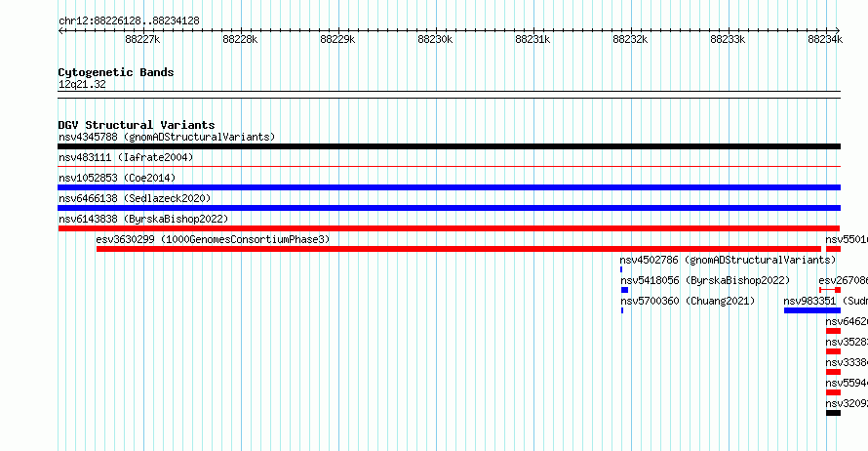Open the nsv4345788 (gnomADStructuralVariants) label

coord(167,137)
